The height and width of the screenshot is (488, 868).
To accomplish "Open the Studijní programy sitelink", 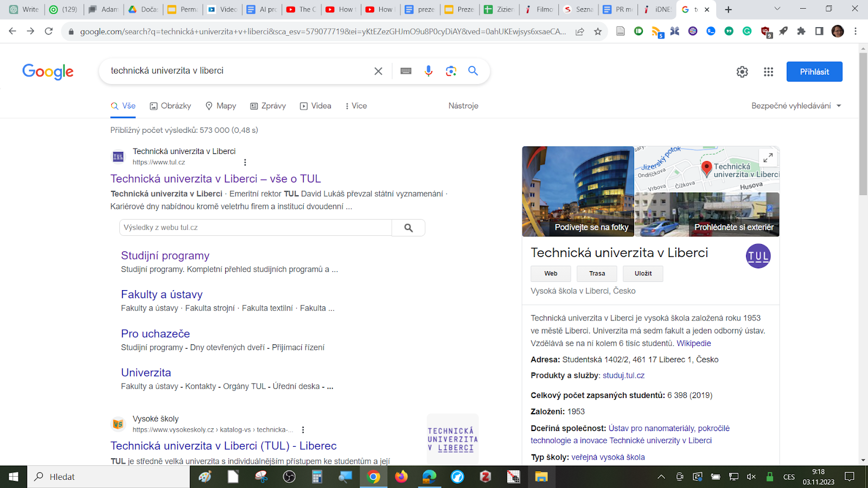I will tap(165, 256).
